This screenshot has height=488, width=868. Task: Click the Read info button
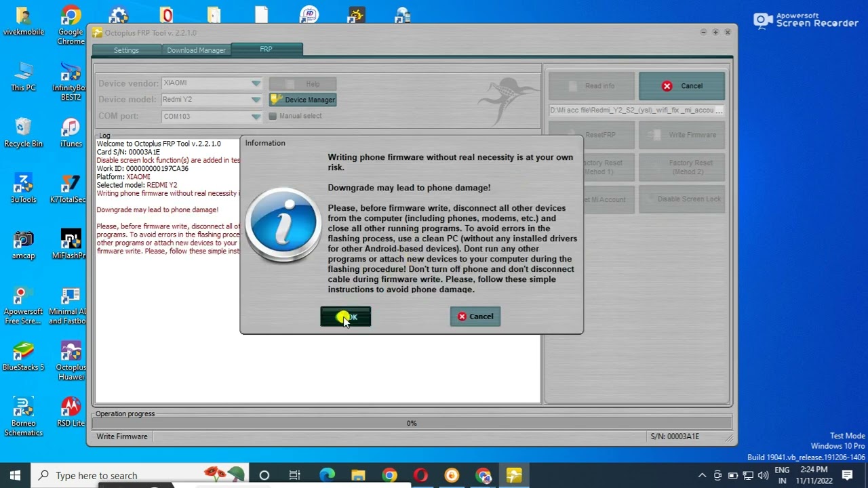(x=591, y=86)
